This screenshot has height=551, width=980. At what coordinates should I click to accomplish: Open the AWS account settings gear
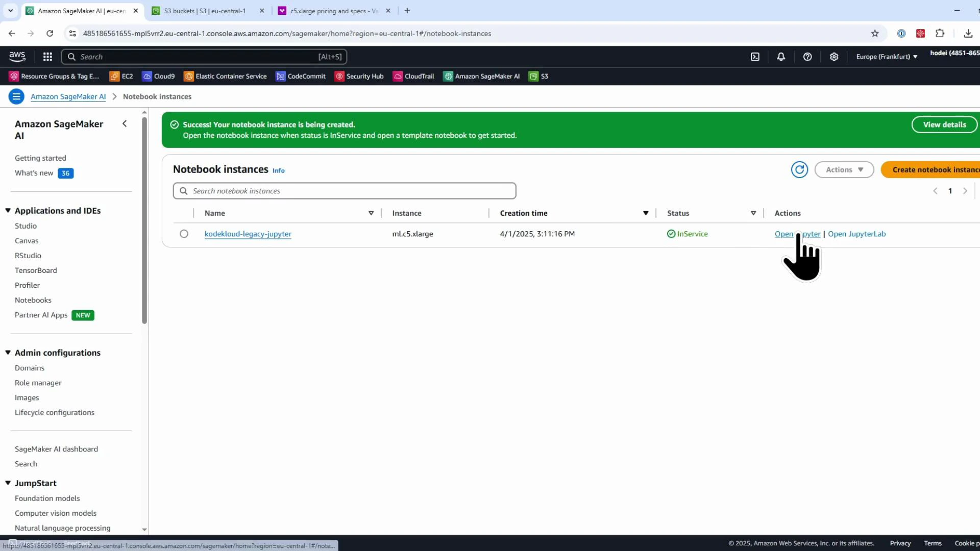click(x=834, y=57)
